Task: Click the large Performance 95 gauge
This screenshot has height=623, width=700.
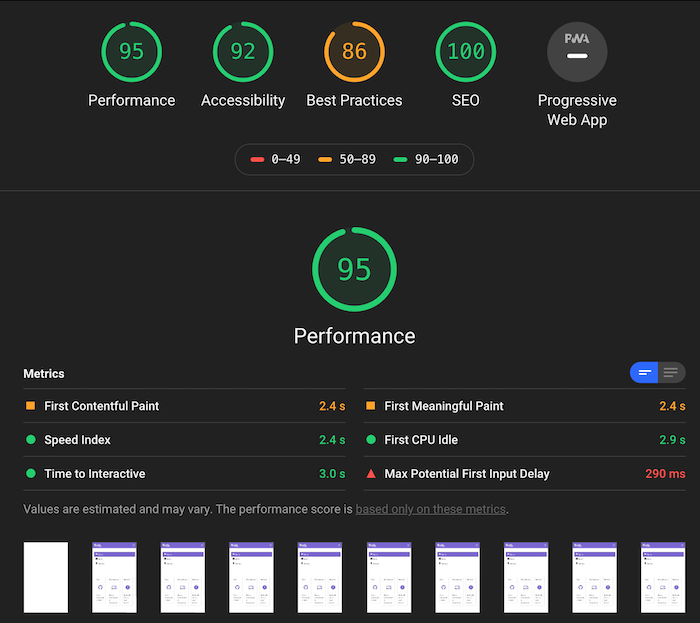Action: pos(354,270)
